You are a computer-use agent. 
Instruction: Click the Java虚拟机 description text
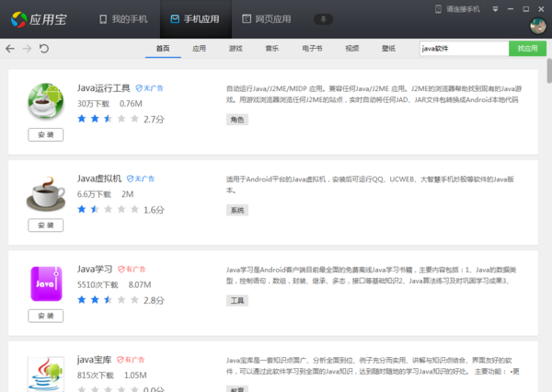[370, 185]
